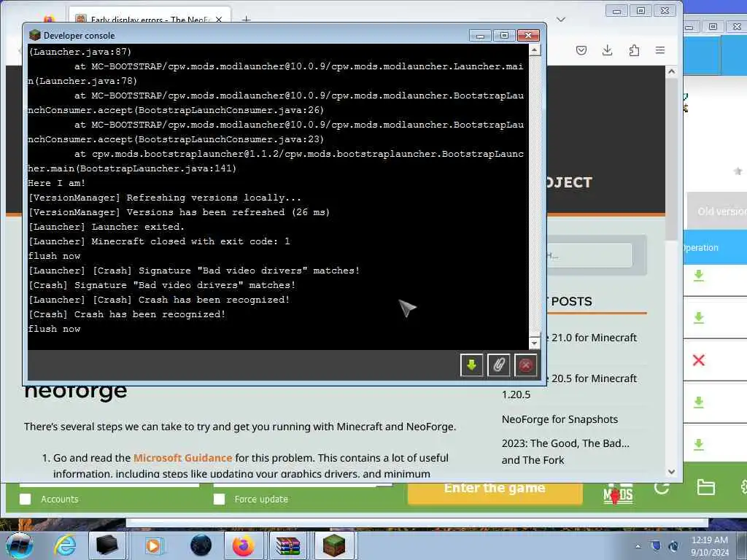Toggle the Force update checkbox
747x560 pixels.
coord(219,499)
